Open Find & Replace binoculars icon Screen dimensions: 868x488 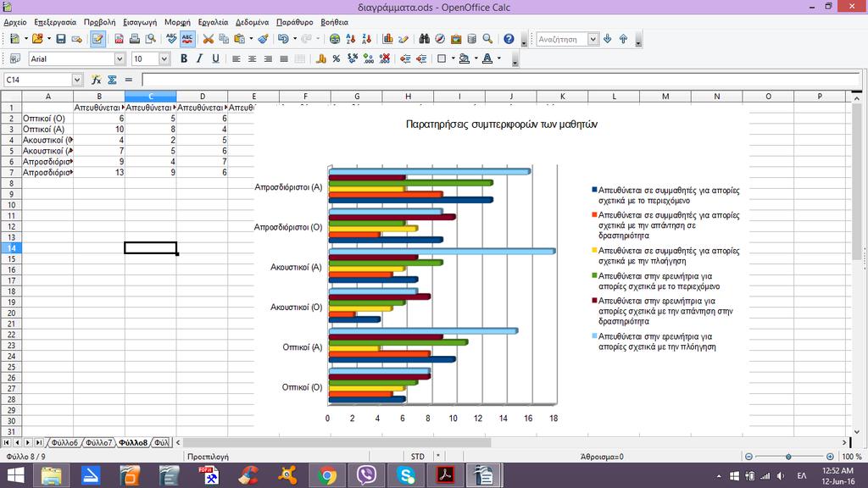click(x=425, y=39)
